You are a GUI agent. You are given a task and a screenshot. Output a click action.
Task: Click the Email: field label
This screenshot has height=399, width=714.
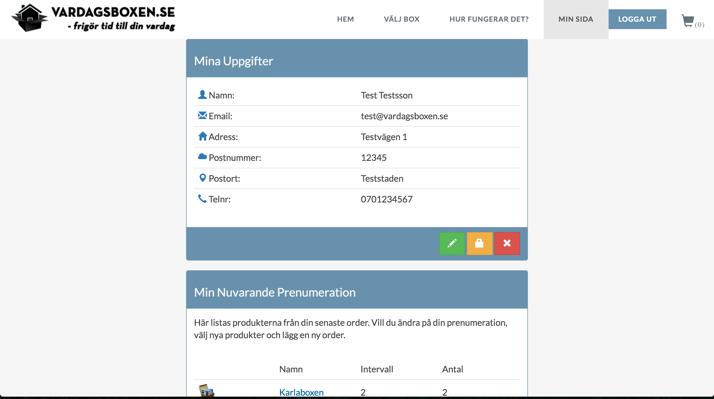click(x=220, y=116)
